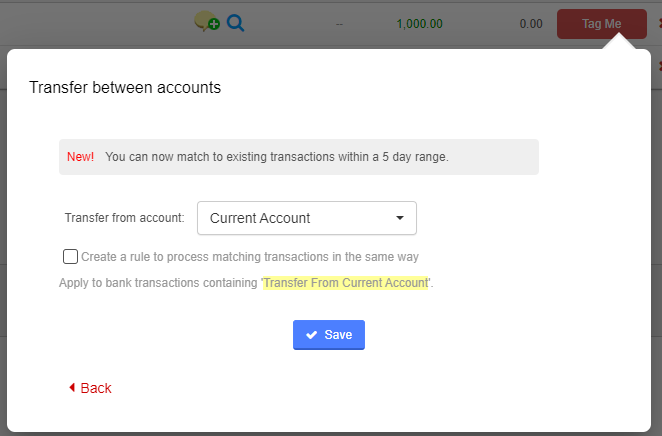
Task: Click the 'Transfer between accounts' heading
Action: pyautogui.click(x=125, y=88)
